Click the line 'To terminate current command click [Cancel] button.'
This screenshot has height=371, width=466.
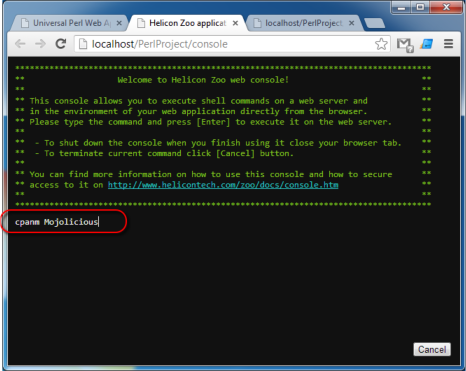point(169,153)
